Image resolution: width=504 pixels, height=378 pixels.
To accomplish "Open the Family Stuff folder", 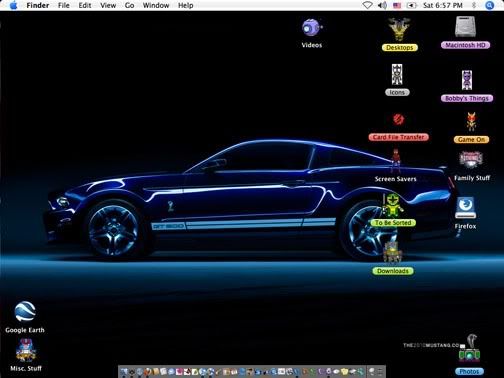I will [471, 160].
